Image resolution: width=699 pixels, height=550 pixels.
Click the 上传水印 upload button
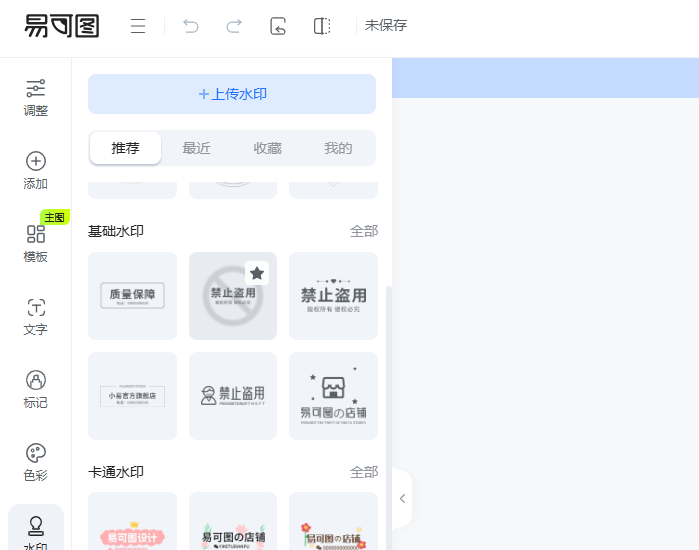232,94
